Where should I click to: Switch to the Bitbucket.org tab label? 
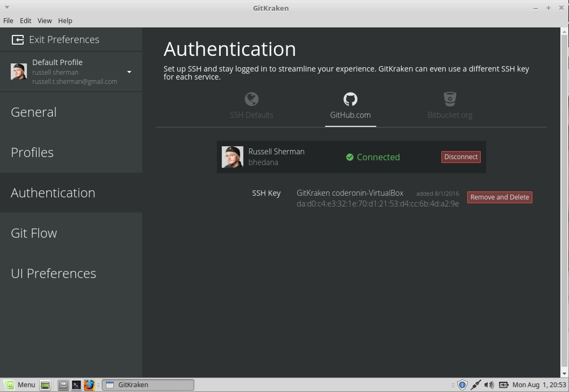(x=450, y=115)
